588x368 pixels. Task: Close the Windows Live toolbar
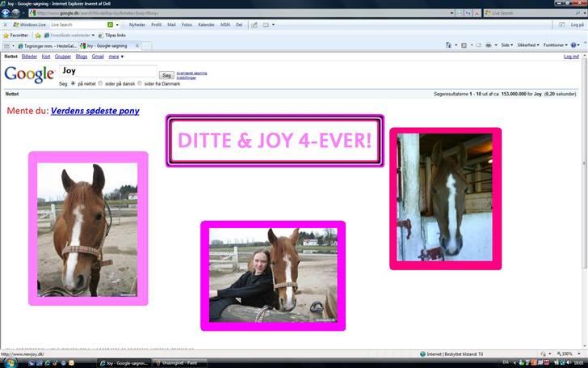tap(5, 25)
